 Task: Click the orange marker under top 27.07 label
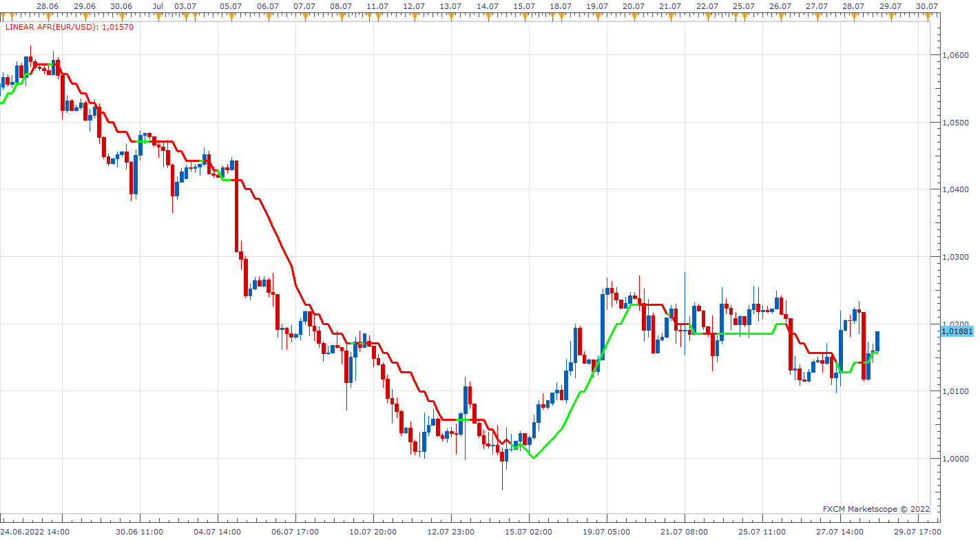(x=817, y=16)
